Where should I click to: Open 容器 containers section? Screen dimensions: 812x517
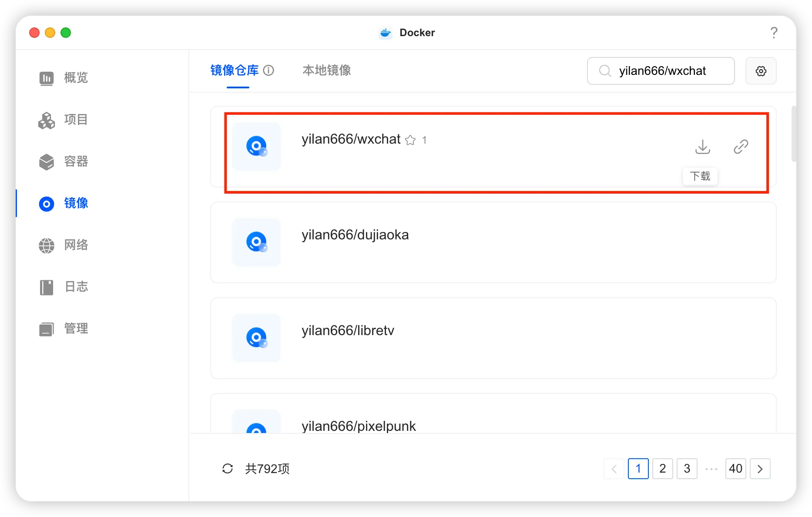click(x=64, y=161)
